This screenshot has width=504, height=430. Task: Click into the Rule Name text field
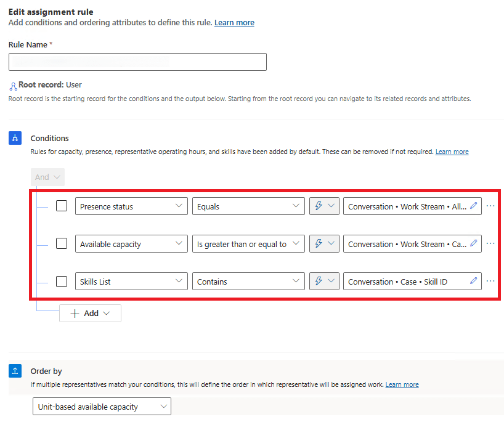point(137,62)
